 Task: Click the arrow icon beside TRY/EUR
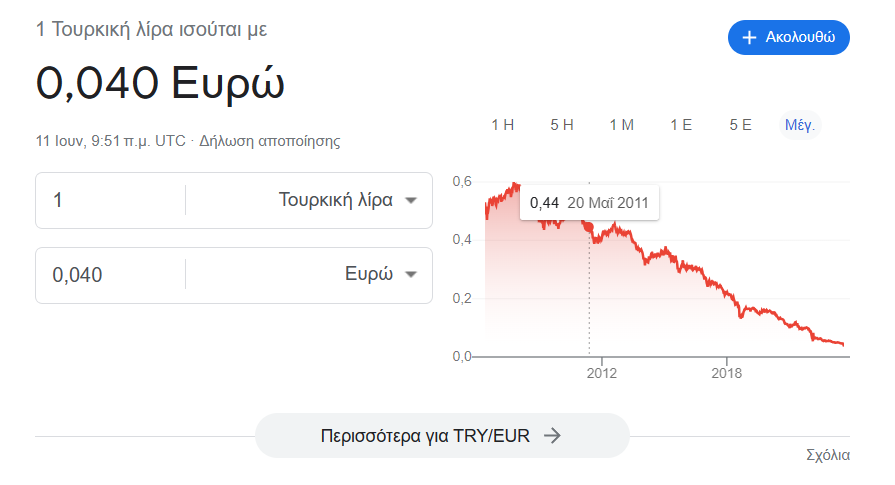click(x=553, y=435)
